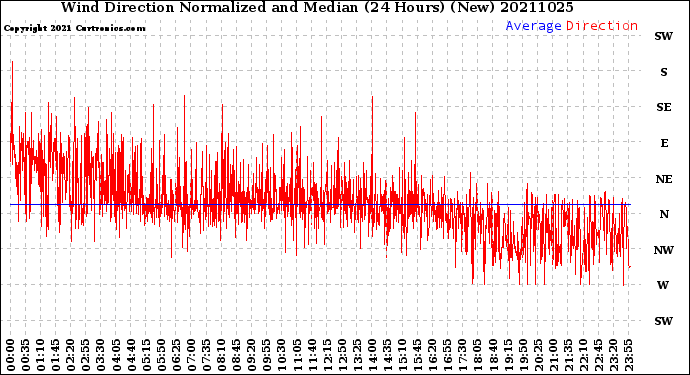Click the '05:15' time axis label
The image size is (690, 375).
(x=146, y=355)
